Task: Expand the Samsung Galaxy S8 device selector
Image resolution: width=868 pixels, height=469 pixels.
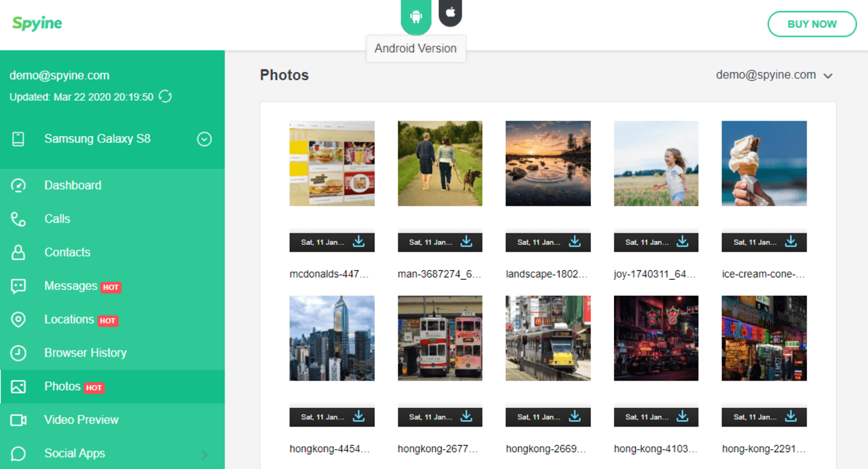Action: (205, 139)
